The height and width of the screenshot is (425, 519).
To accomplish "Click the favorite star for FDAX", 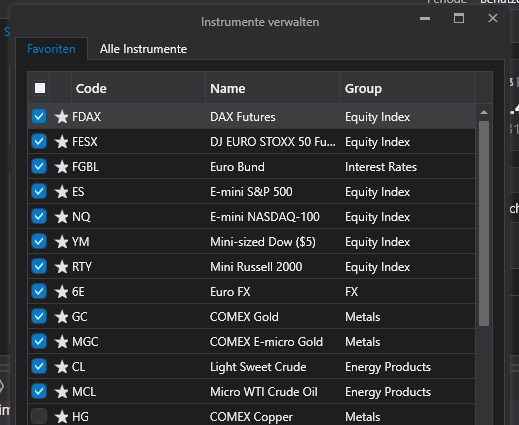I will coord(62,117).
